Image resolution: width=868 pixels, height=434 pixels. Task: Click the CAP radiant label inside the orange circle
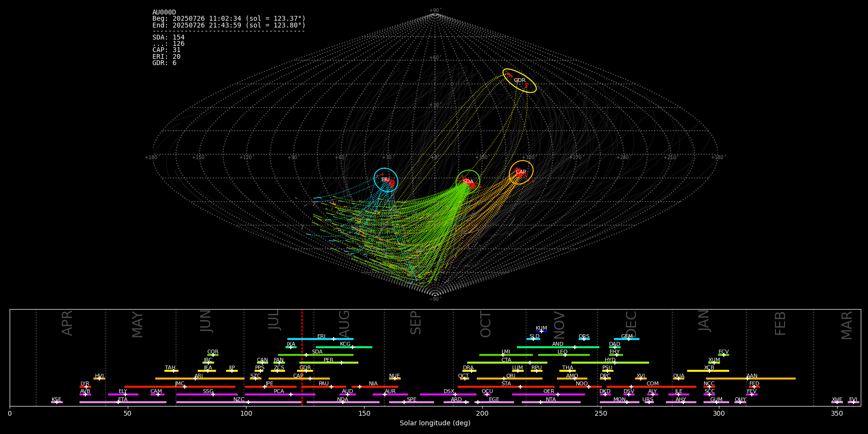click(x=521, y=172)
